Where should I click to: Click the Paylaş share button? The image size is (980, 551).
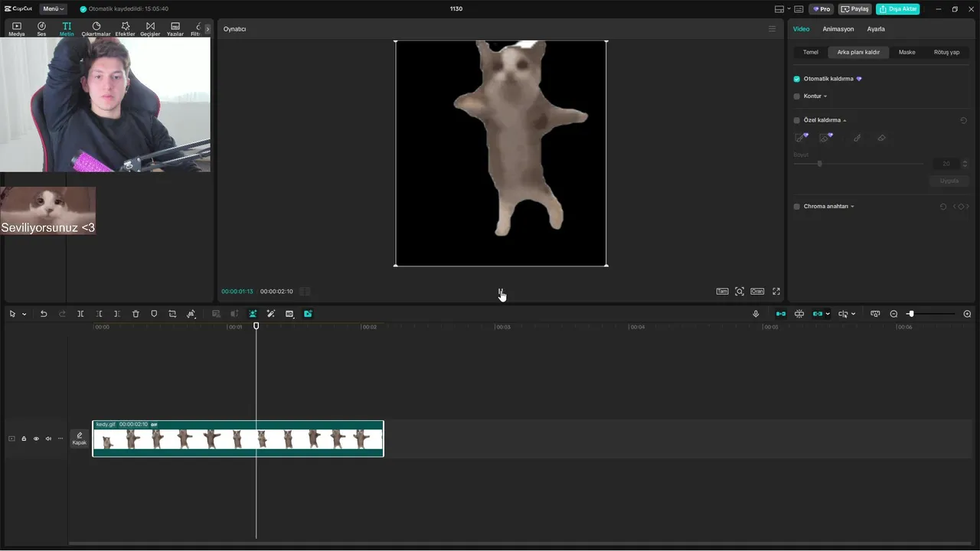coord(855,9)
